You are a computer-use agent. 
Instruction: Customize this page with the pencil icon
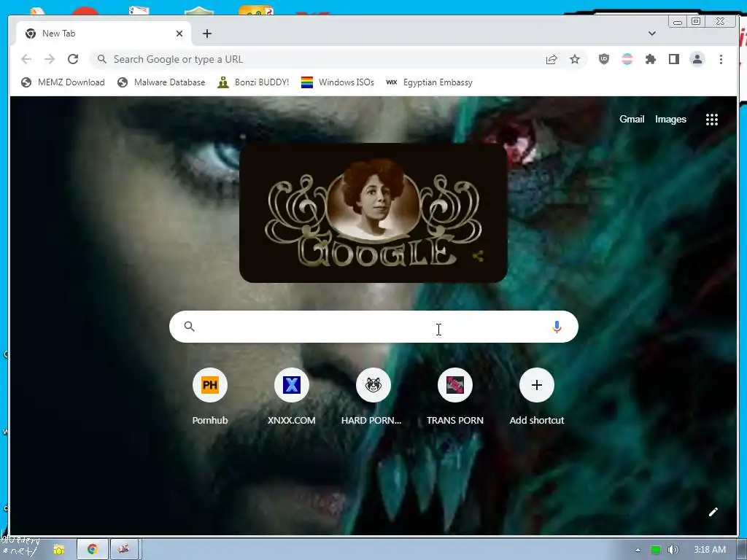(713, 512)
